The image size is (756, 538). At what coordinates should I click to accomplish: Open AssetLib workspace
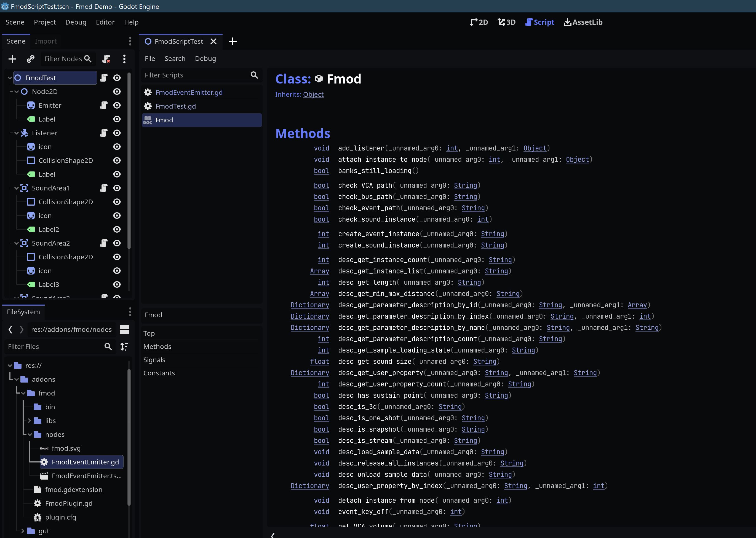583,22
